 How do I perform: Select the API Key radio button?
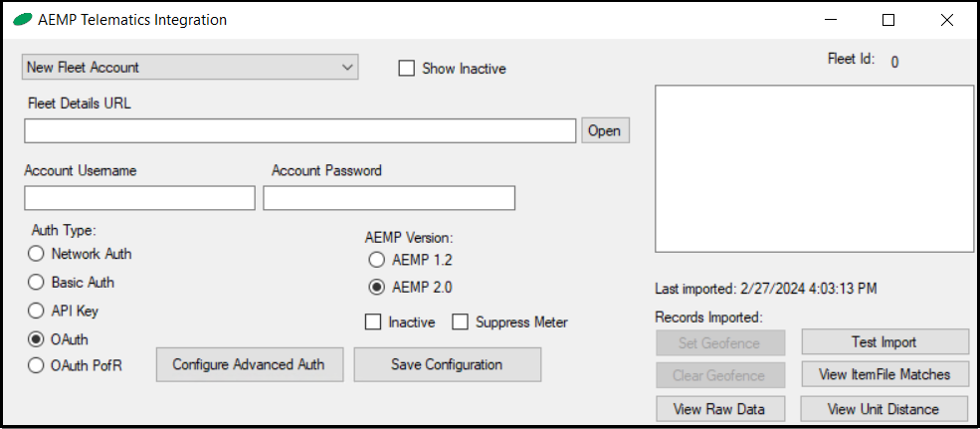[x=37, y=311]
